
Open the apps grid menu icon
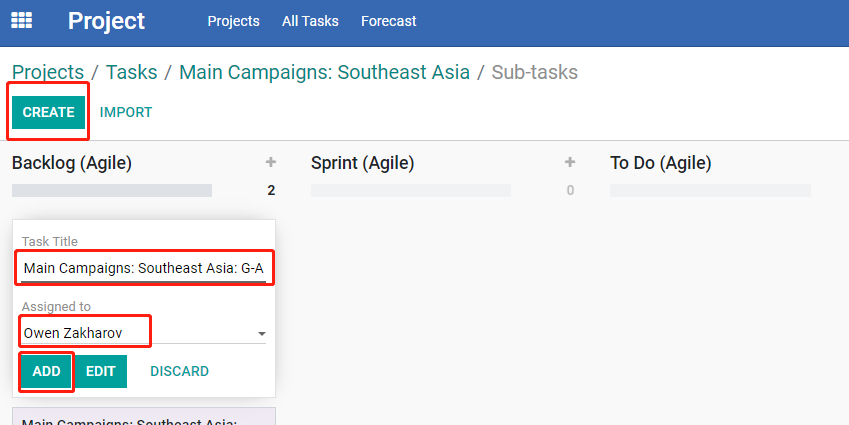click(22, 21)
